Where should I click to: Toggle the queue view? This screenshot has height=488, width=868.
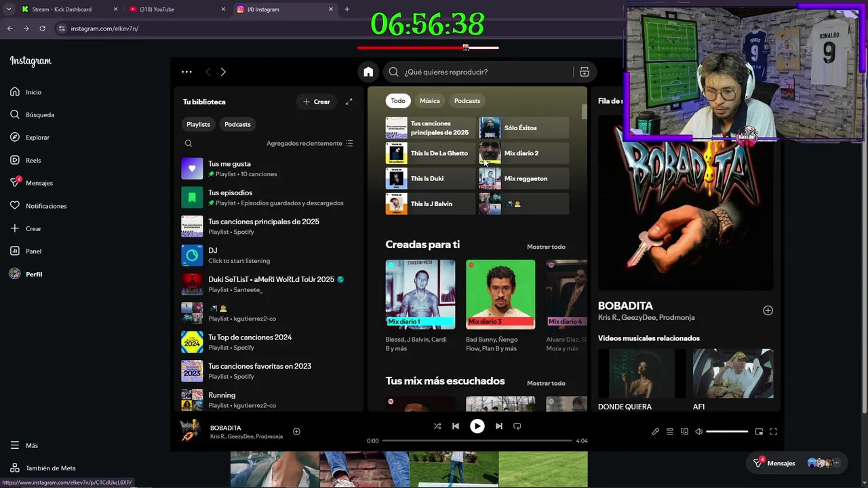[670, 432]
